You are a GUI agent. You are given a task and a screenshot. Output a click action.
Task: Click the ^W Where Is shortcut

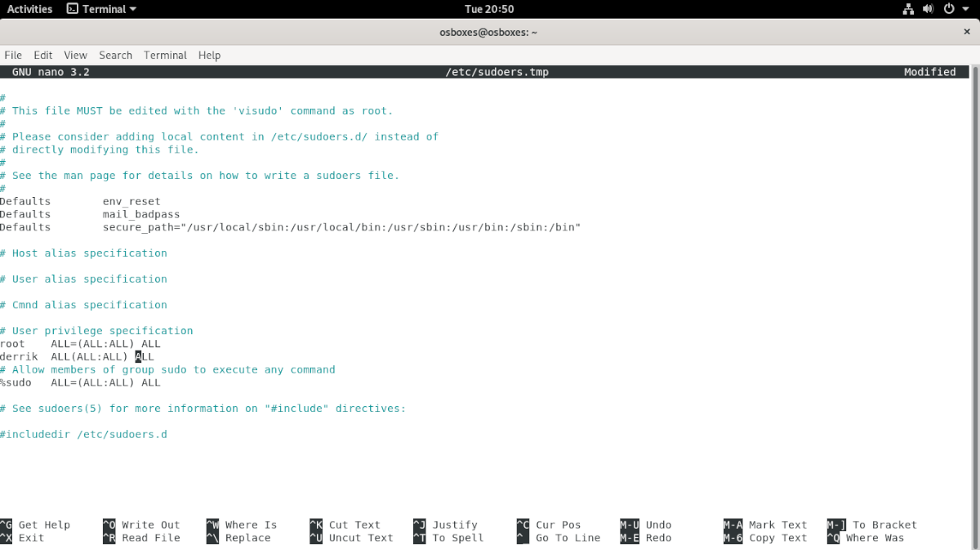pos(242,525)
